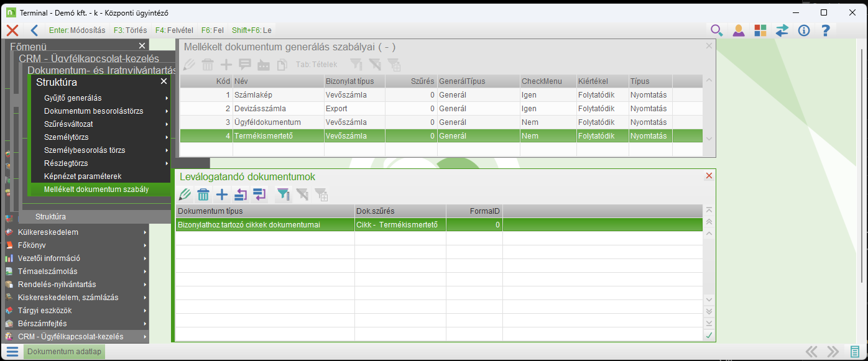Open the magnifier search icon
This screenshot has width=868, height=361.
[x=717, y=30]
